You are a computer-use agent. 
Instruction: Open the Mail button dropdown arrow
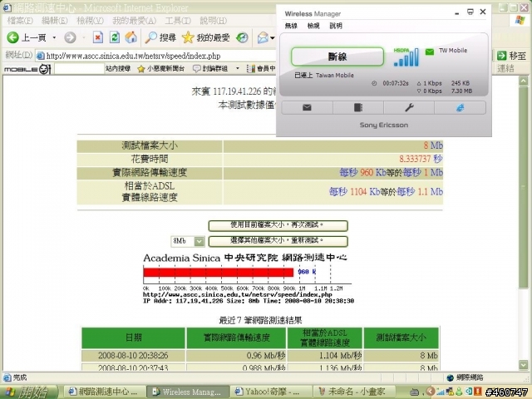pos(272,37)
